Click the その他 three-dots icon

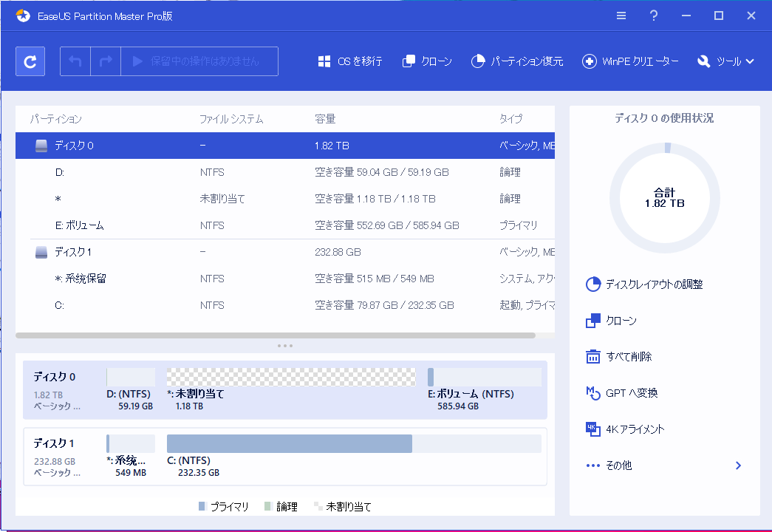point(592,465)
